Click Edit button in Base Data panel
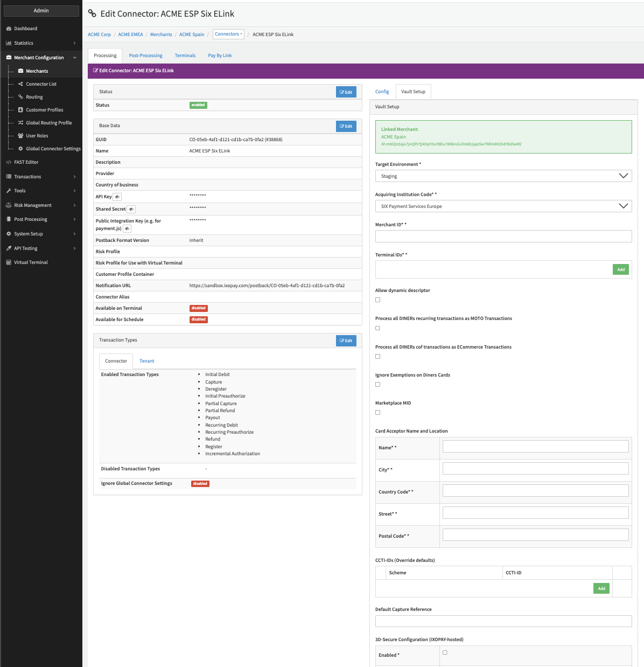644x667 pixels. [x=346, y=126]
